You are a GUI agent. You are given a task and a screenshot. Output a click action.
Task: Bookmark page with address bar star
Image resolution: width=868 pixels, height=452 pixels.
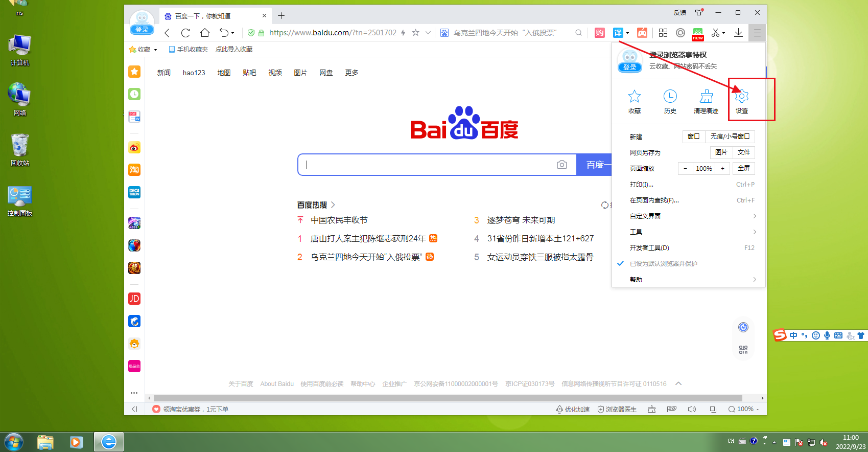(x=415, y=33)
